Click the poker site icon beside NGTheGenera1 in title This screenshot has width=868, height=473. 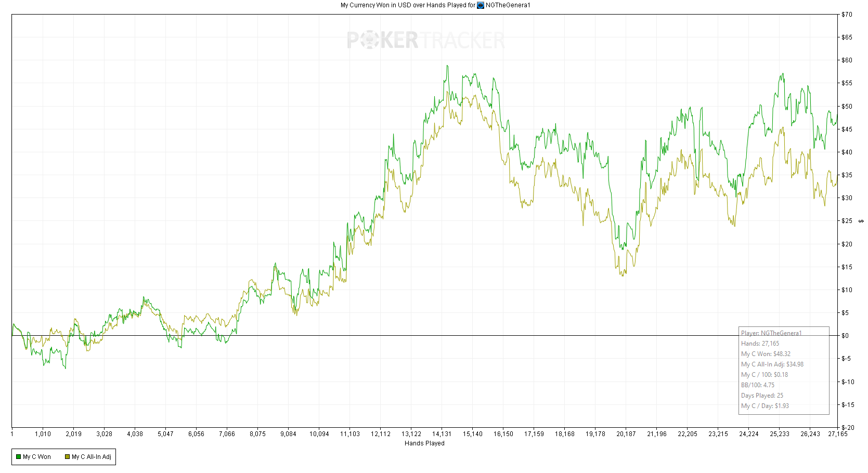481,5
